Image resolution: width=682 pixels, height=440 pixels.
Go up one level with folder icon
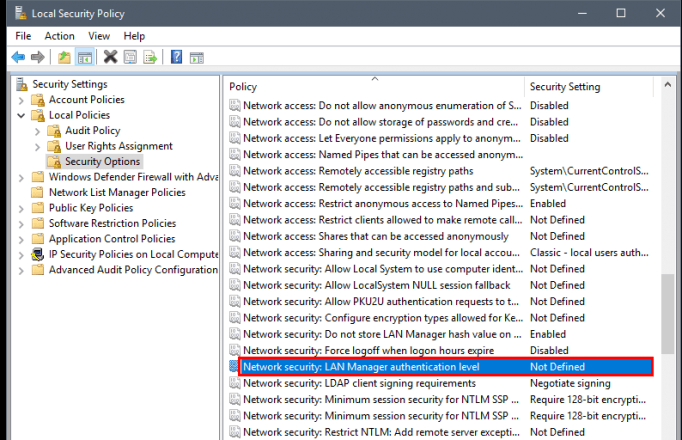click(64, 57)
